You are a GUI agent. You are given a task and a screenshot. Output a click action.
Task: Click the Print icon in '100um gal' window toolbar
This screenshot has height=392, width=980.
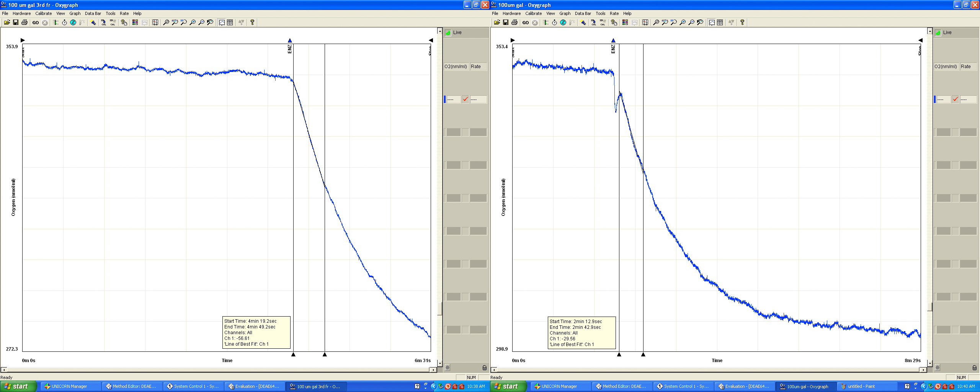514,23
